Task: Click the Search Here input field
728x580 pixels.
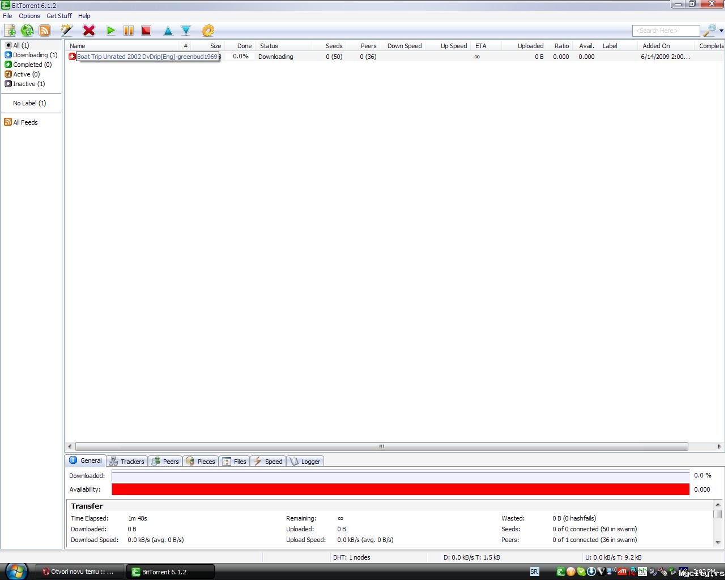Action: 666,31
